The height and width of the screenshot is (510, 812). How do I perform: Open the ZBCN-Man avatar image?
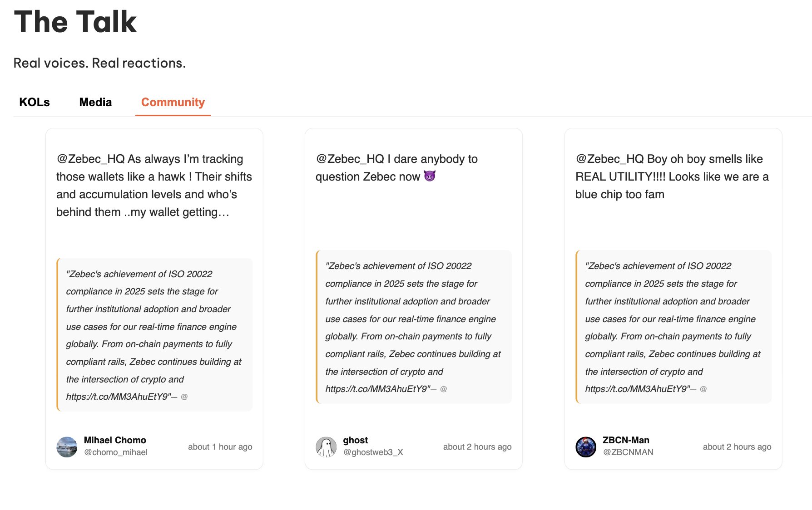coord(586,447)
